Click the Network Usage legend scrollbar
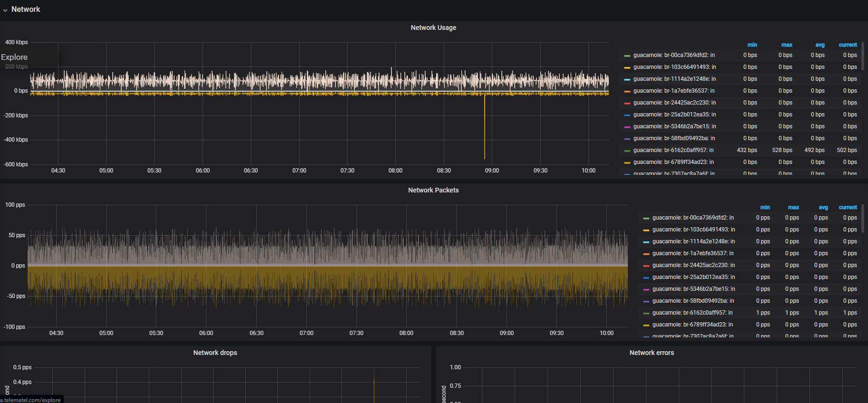Viewport: 868px width, 403px height. (x=863, y=56)
